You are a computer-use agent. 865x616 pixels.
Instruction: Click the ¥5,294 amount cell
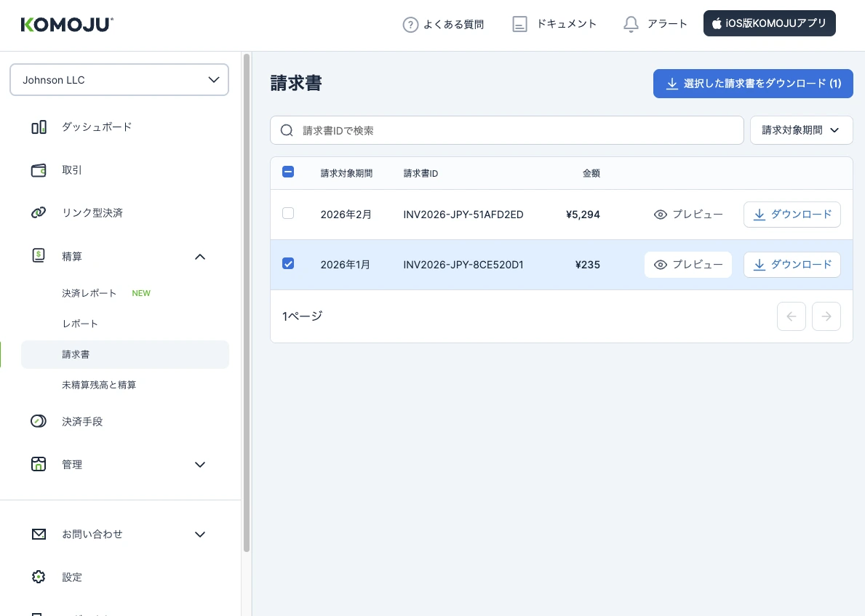[583, 215]
